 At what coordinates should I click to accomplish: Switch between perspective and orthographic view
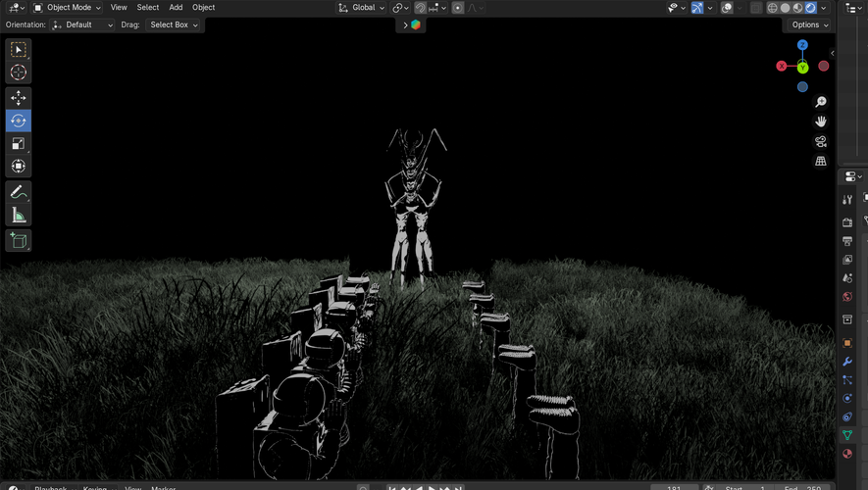(x=821, y=161)
